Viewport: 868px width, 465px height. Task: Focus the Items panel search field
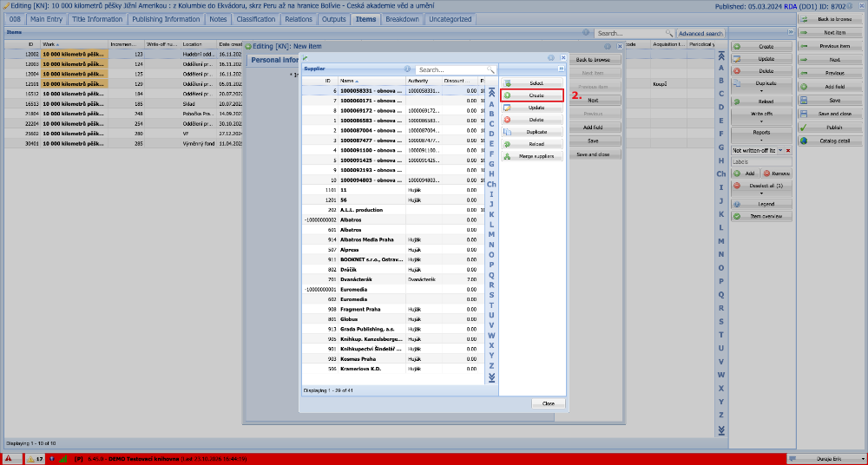(x=631, y=33)
